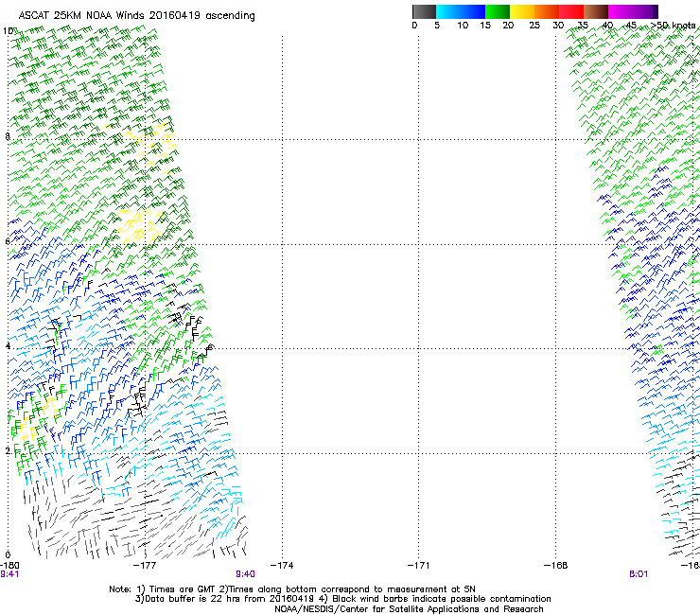The image size is (700, 615).
Task: Select the yellow 20-25 knots legend segment
Action: (x=522, y=11)
